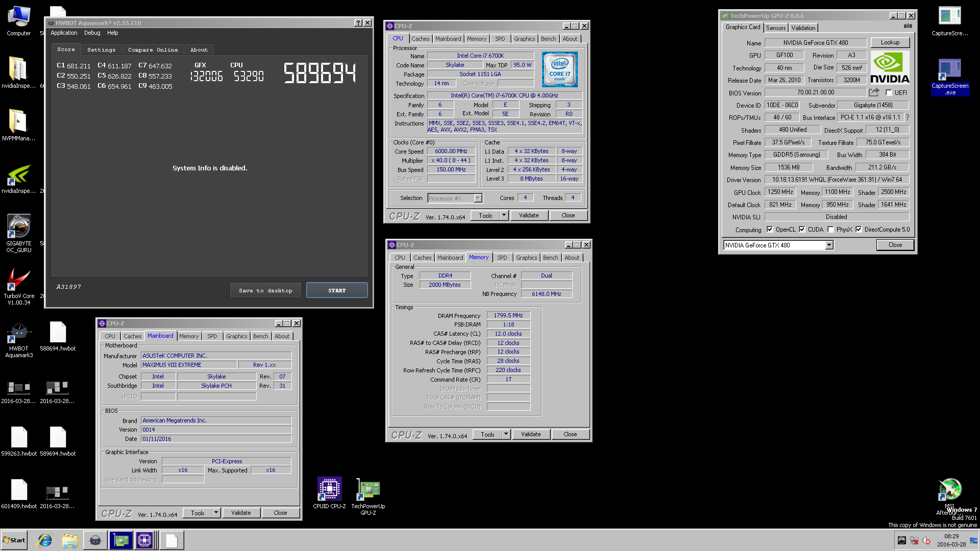Expand Tools dropdown arrow in CPU-Z Mainboard window
Image resolution: width=980 pixels, height=551 pixels.
pyautogui.click(x=216, y=513)
